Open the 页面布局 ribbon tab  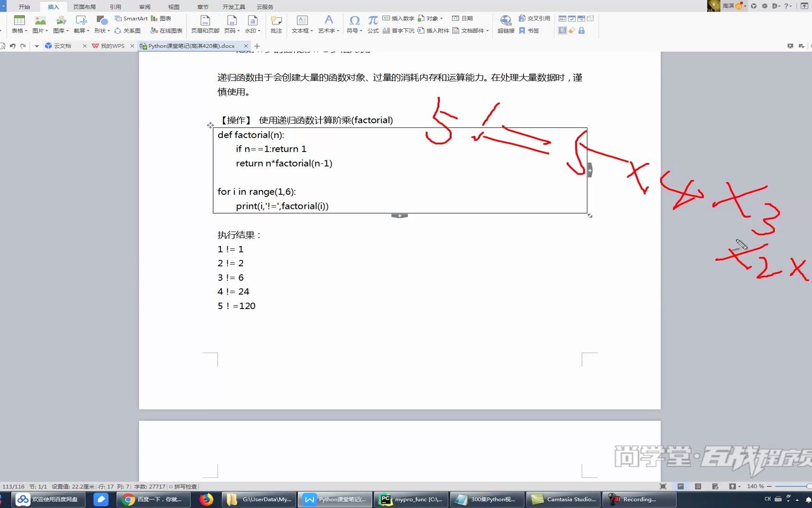[84, 7]
